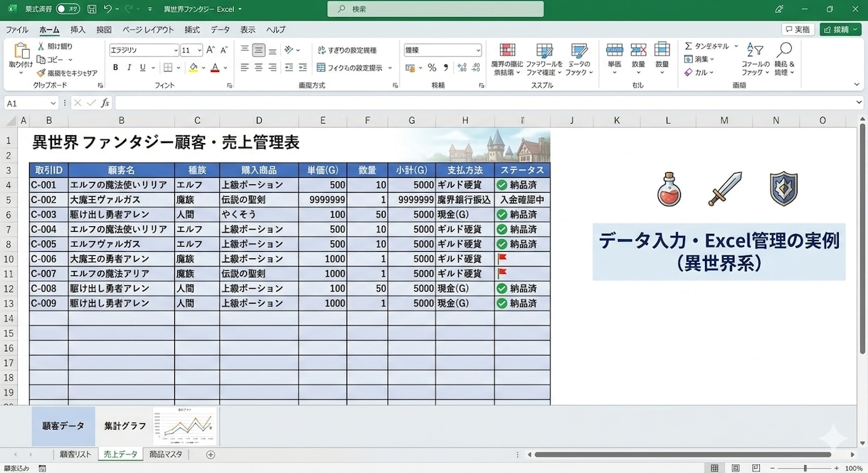Center cell text horizontally
The width and height of the screenshot is (868, 473).
[x=259, y=68]
